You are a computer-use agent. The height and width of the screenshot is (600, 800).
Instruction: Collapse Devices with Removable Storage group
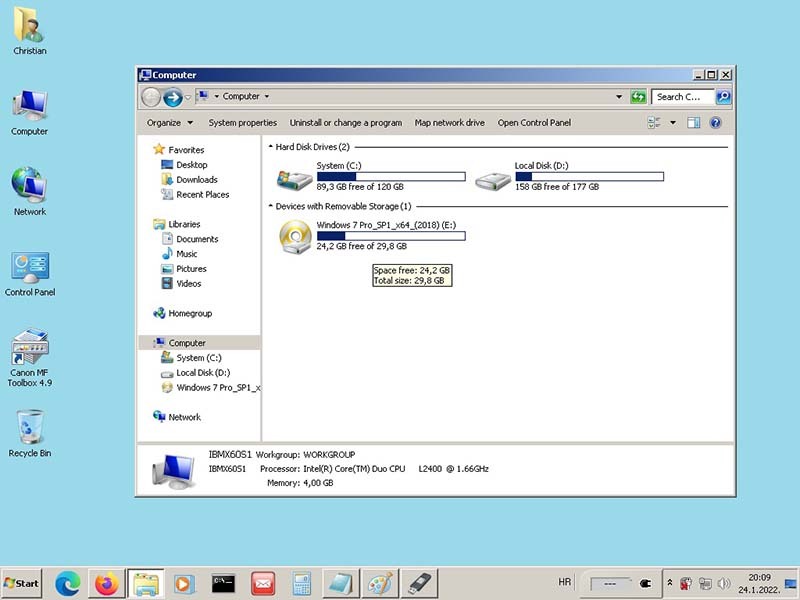271,206
